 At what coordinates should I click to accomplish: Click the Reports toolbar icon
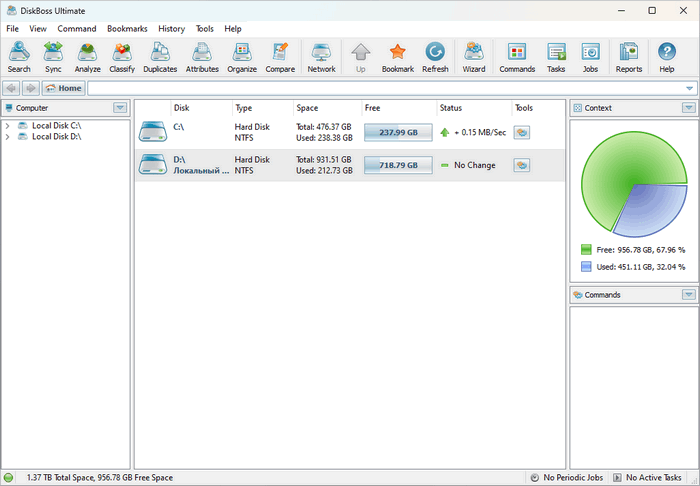pyautogui.click(x=629, y=57)
